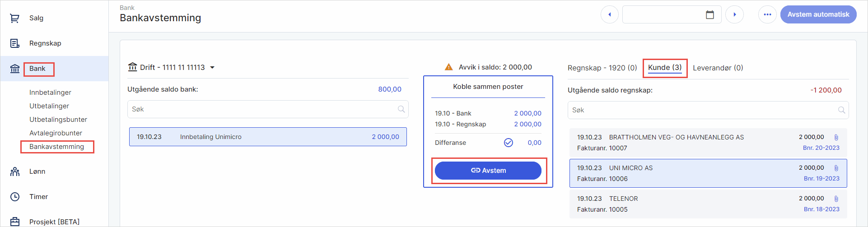Click the bank side Søk search field
This screenshot has height=227, width=868.
pos(262,109)
